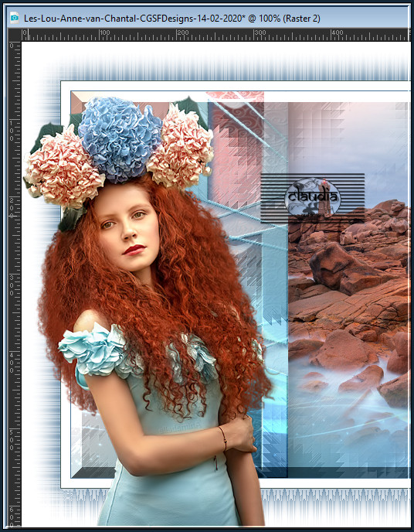Click the striped lines right of the claudia logo
This screenshot has width=414, height=532.
point(352,196)
